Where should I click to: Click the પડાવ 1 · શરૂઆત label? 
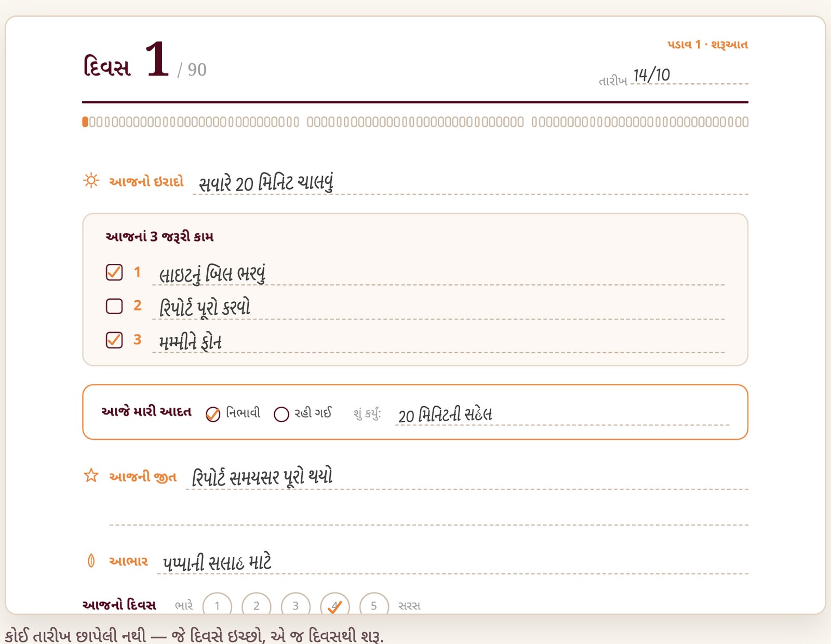pyautogui.click(x=707, y=45)
